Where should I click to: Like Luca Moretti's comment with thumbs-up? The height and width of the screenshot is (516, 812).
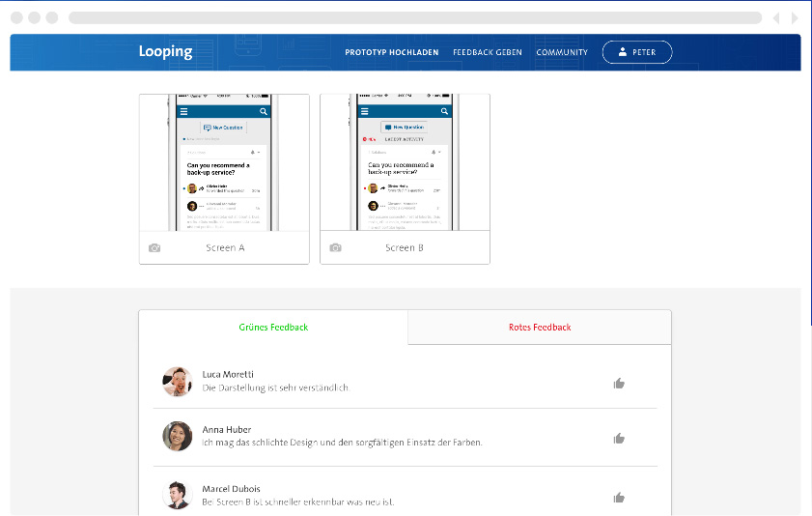(x=619, y=384)
